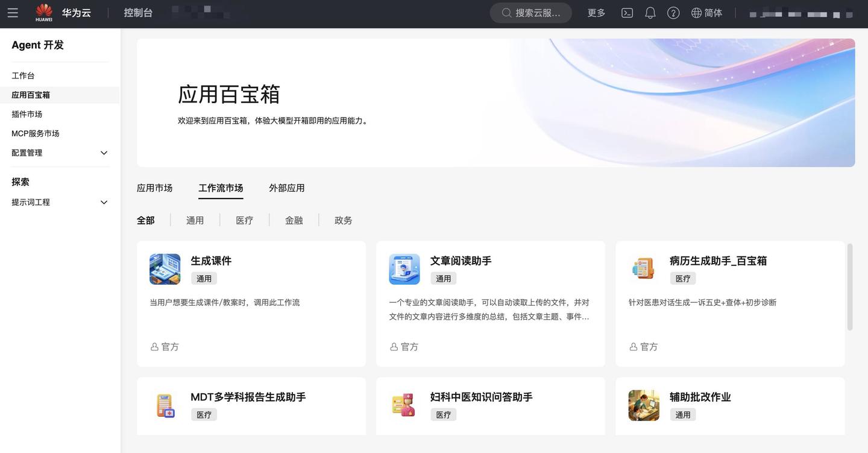
Task: Switch to the 应用市场 tab
Action: [x=155, y=188]
